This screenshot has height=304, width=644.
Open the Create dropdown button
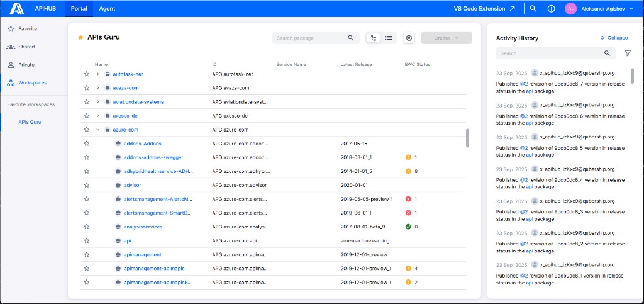point(447,38)
